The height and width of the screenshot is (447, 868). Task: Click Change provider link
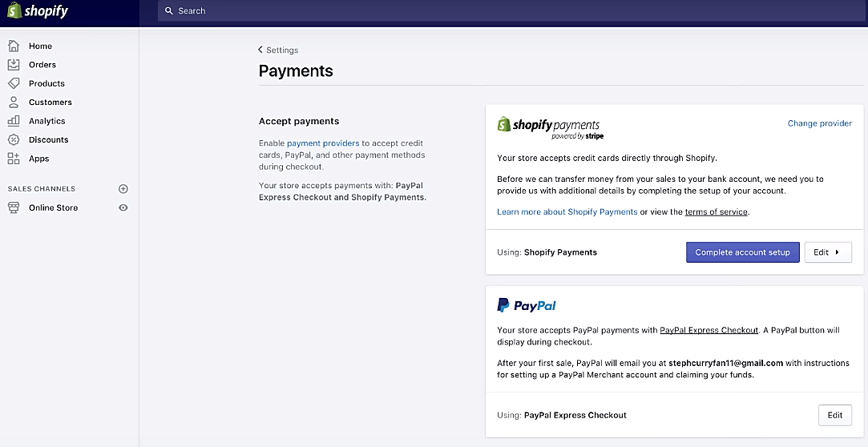tap(819, 123)
